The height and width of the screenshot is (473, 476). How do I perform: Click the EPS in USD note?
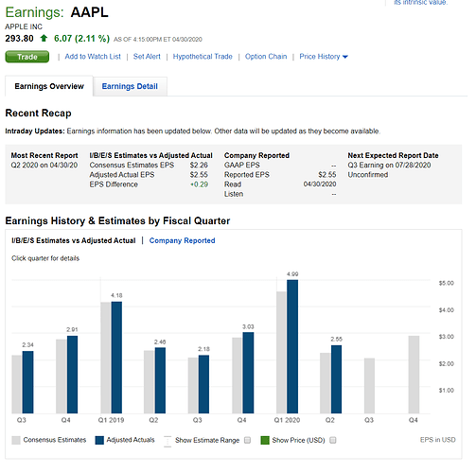click(438, 440)
